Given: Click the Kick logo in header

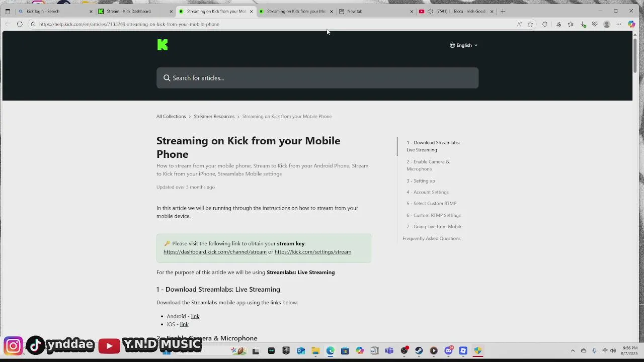Looking at the screenshot, I should point(162,45).
